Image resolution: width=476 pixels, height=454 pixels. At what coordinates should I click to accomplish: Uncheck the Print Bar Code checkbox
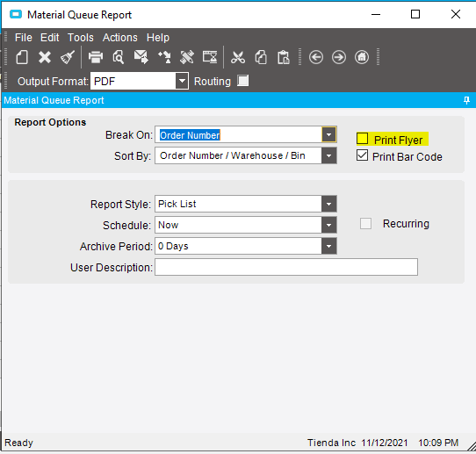point(362,155)
